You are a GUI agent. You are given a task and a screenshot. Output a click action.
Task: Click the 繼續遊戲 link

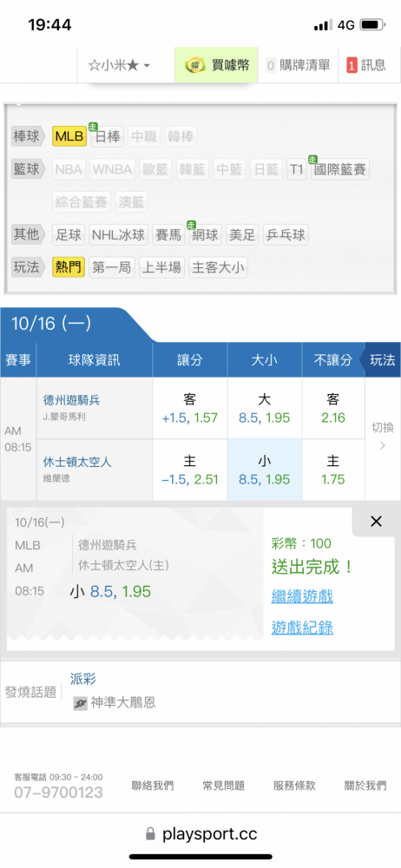pos(302,597)
